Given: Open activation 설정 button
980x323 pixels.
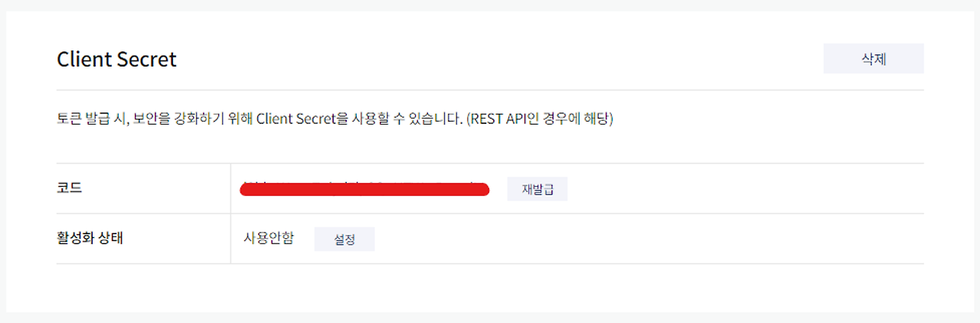Looking at the screenshot, I should 345,240.
